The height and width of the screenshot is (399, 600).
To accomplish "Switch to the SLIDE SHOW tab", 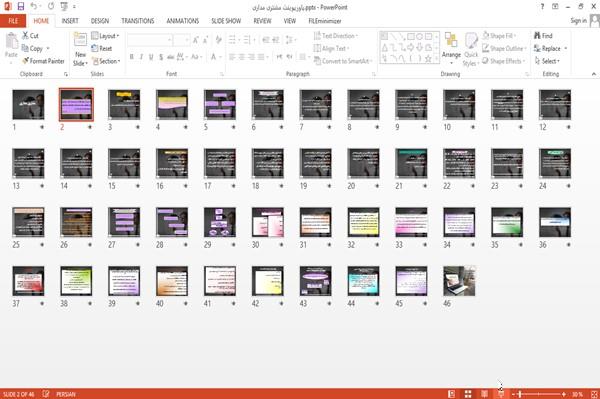I will [x=226, y=21].
